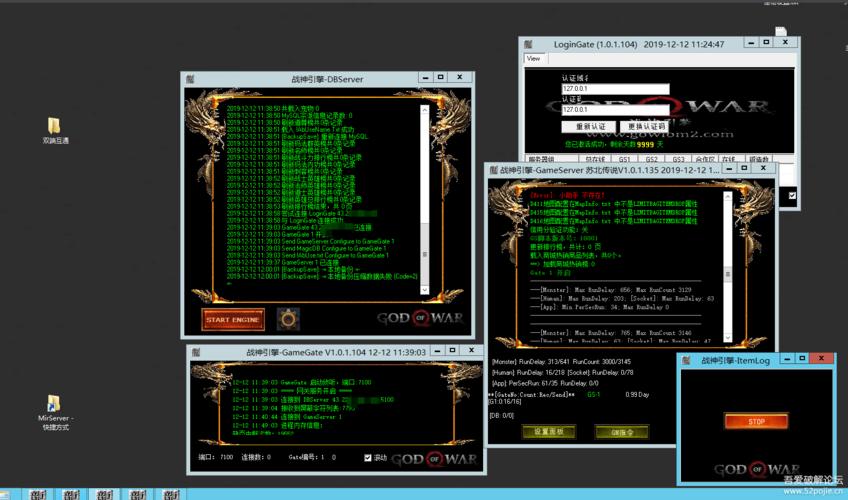
Task: Click the 重新认证 button in LoginGate
Action: [589, 126]
